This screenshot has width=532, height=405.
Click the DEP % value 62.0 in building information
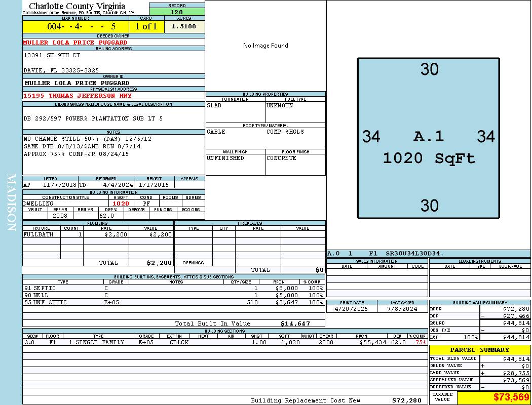pyautogui.click(x=106, y=216)
